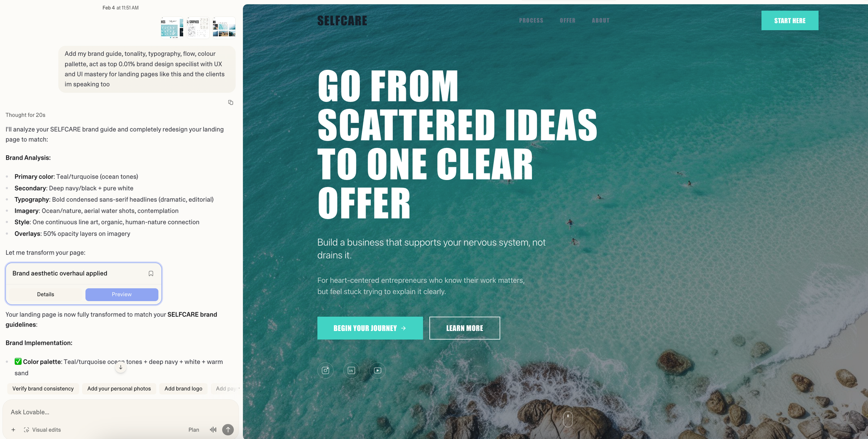
Task: Open the Offer nav item
Action: coord(567,20)
